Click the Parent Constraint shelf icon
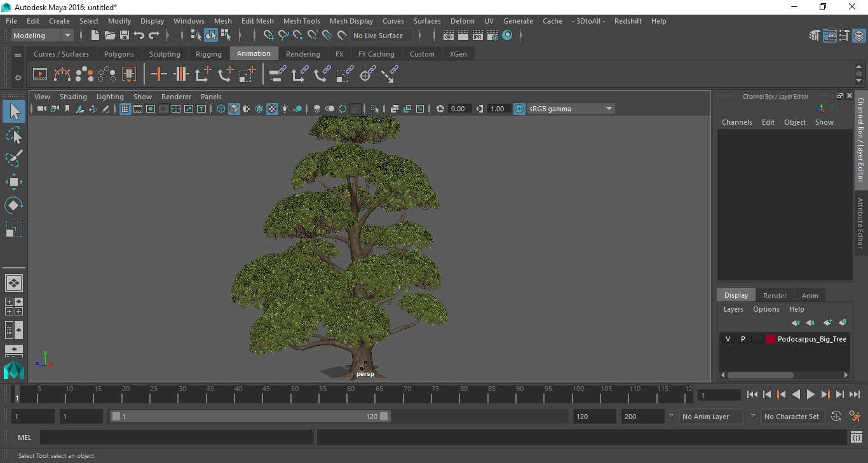 tap(277, 74)
